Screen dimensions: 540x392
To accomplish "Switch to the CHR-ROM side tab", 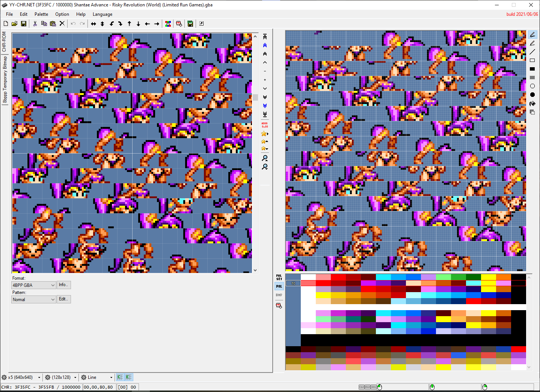I will coord(4,41).
